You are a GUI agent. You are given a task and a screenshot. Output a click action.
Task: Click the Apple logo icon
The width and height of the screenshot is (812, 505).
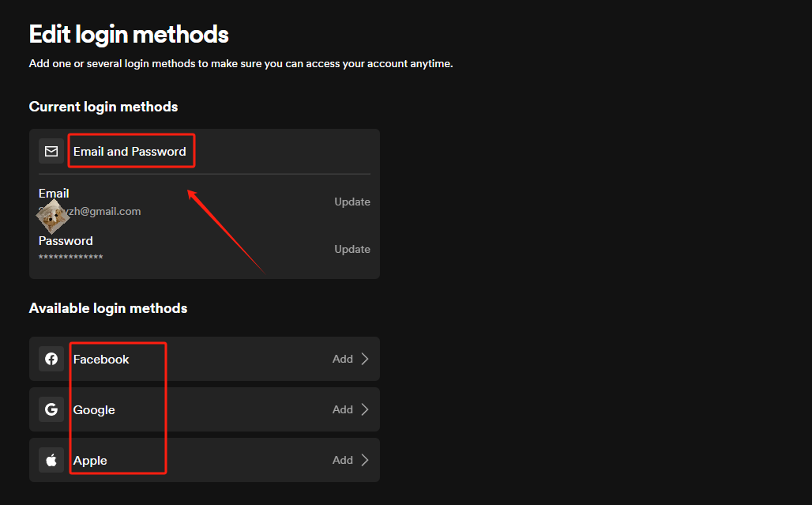coord(51,460)
